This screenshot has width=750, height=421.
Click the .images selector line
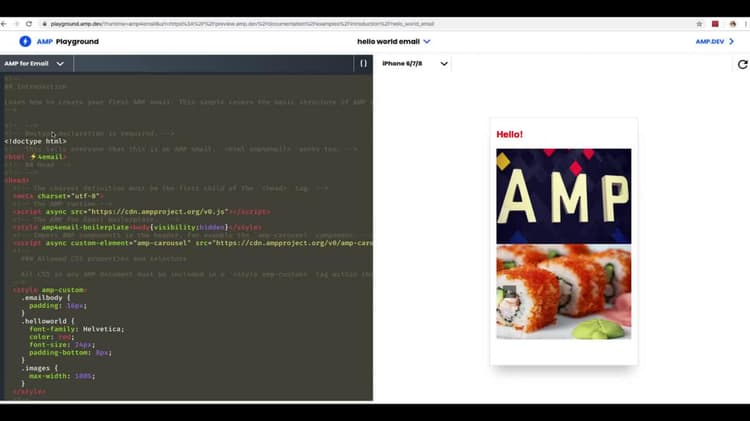point(39,368)
